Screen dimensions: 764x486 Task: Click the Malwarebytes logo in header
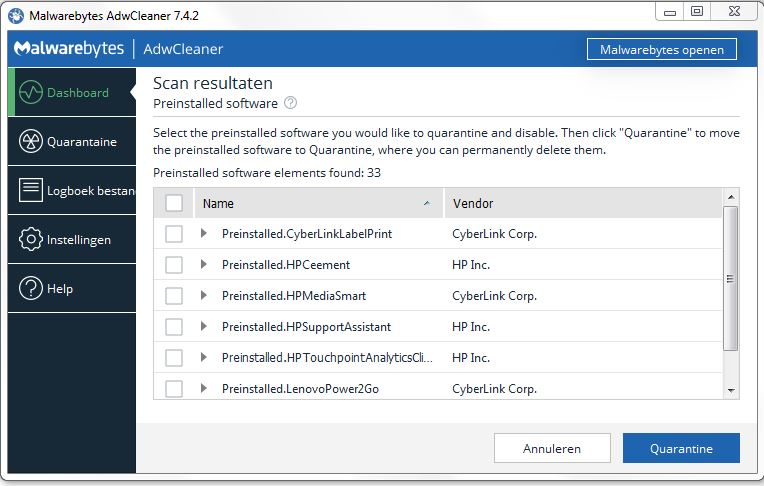click(68, 49)
